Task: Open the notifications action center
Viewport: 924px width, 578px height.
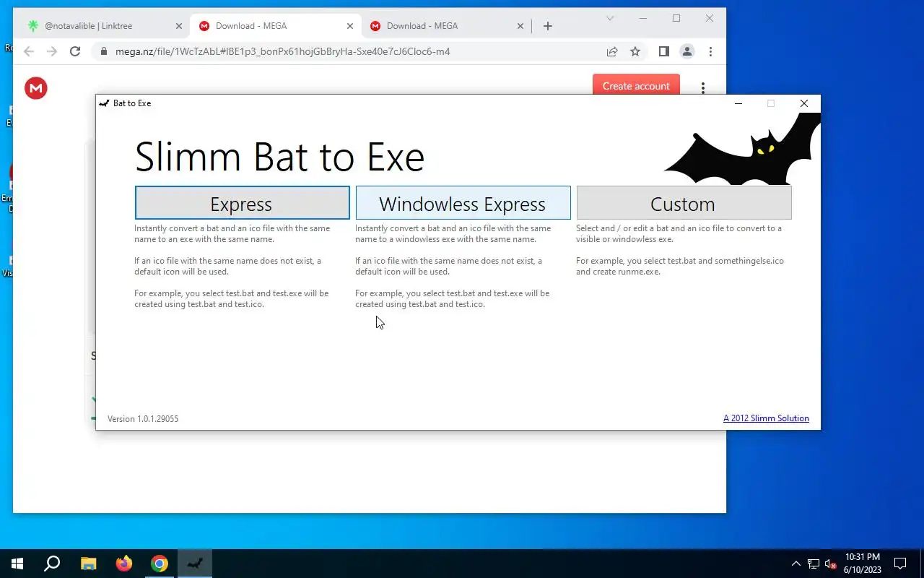Action: (x=900, y=564)
